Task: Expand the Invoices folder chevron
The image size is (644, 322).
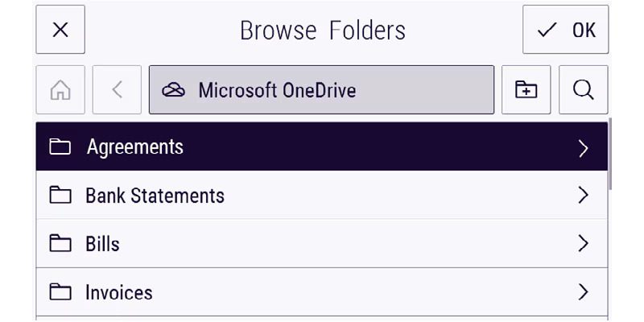Action: [x=584, y=292]
